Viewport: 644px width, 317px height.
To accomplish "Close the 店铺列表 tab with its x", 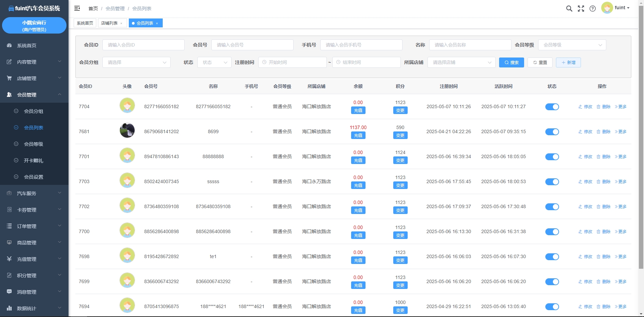I will (121, 23).
